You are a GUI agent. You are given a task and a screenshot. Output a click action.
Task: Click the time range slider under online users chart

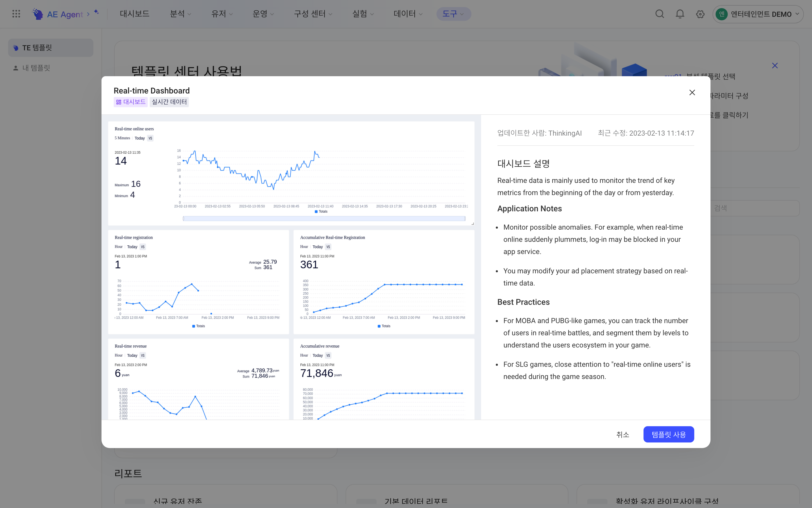324,219
